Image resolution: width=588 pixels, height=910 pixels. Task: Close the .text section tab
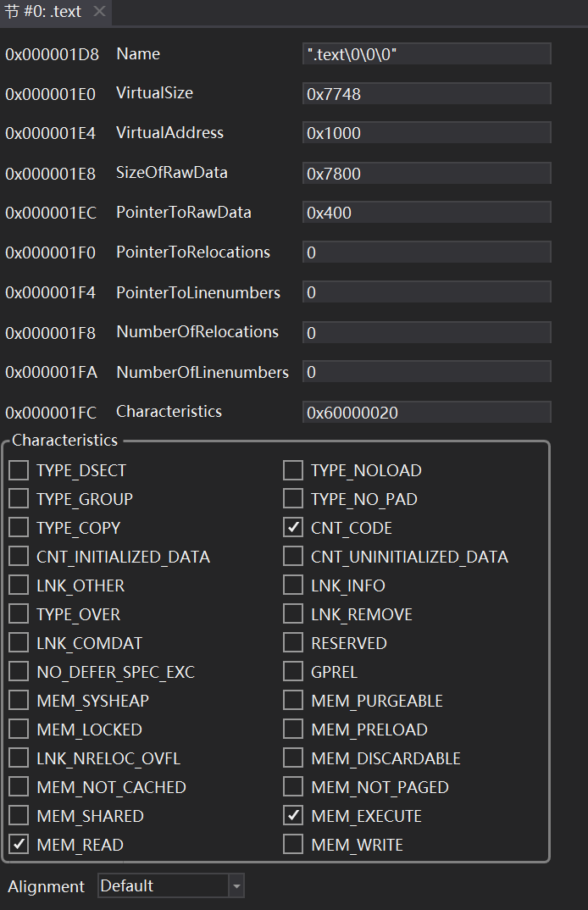coord(99,12)
